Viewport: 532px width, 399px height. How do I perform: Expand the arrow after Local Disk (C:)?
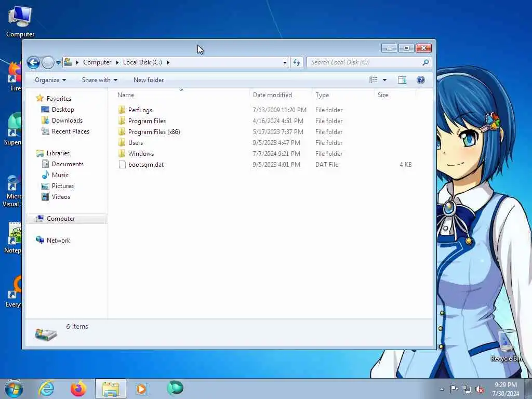click(168, 62)
